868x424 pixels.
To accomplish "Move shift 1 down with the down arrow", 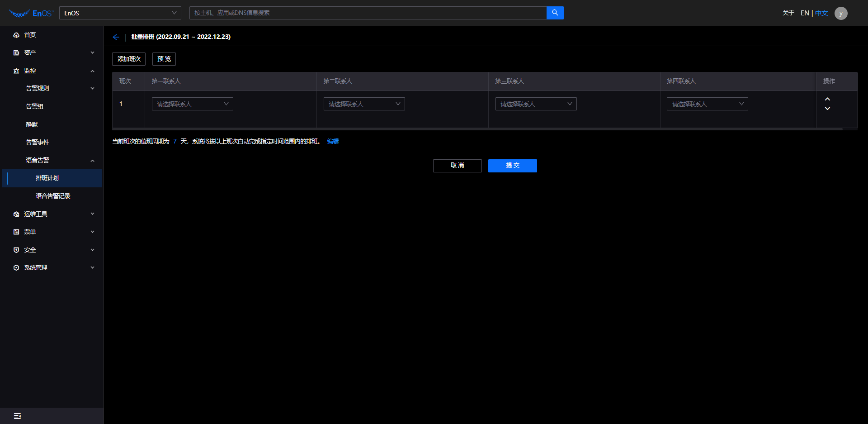I will [x=827, y=109].
